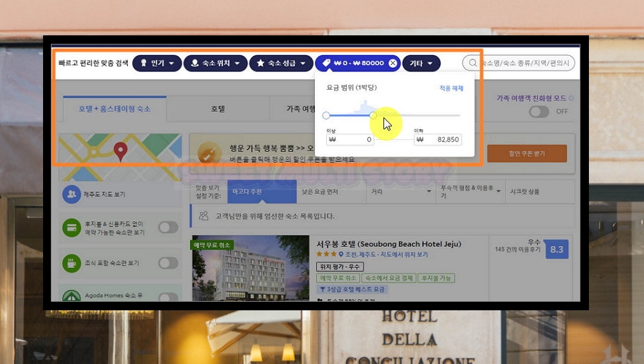Click the 숙소에서 요금 결제 tag
The image size is (644, 364).
(388, 278)
